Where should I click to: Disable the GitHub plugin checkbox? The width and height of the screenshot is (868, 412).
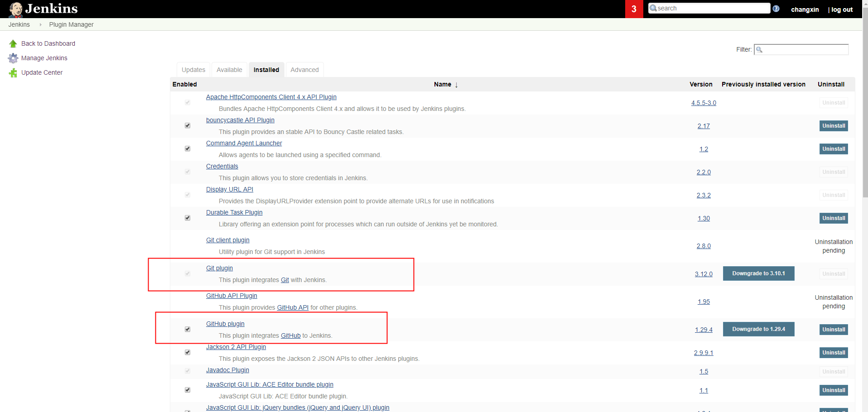(187, 329)
